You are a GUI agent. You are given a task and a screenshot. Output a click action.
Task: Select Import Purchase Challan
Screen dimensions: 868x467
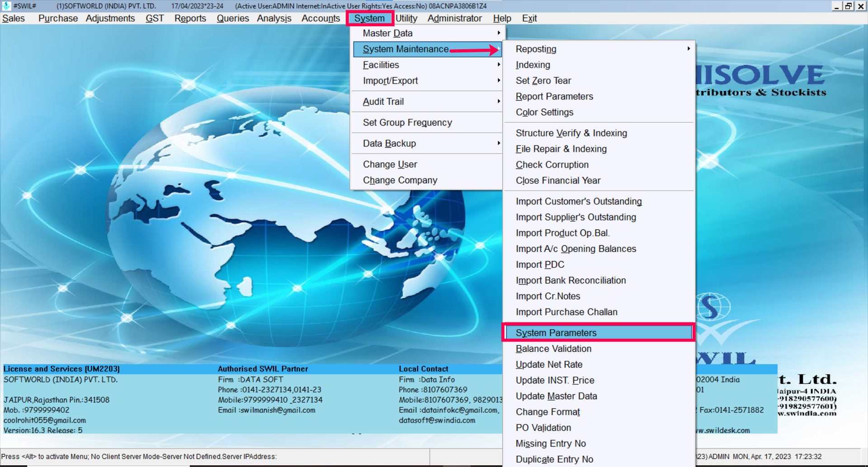(x=599, y=312)
